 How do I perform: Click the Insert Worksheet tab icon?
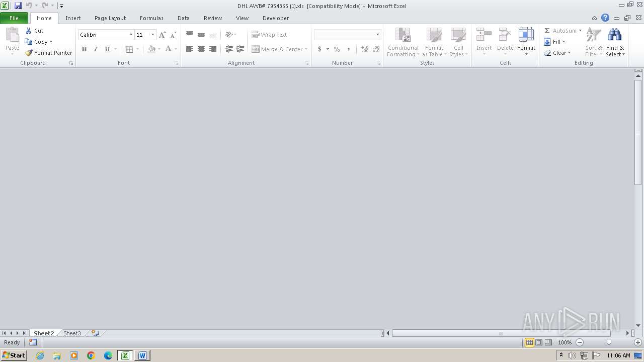95,333
